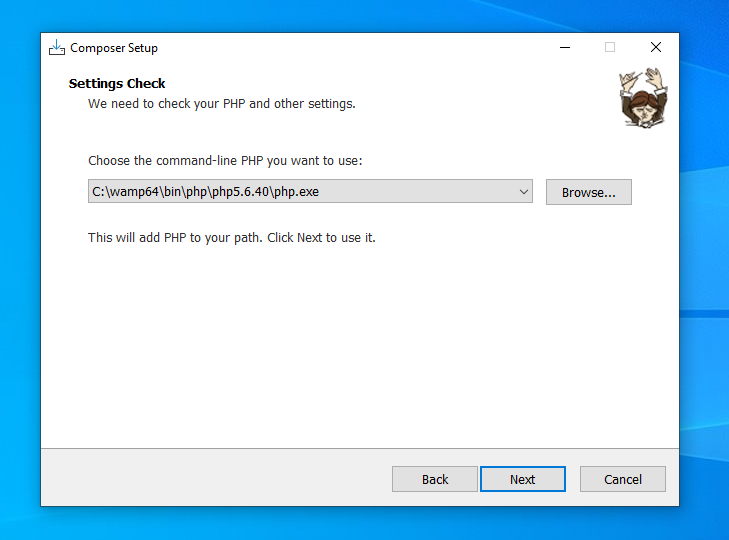Click the Composer conductor logo image
This screenshot has width=729, height=540.
(638, 98)
